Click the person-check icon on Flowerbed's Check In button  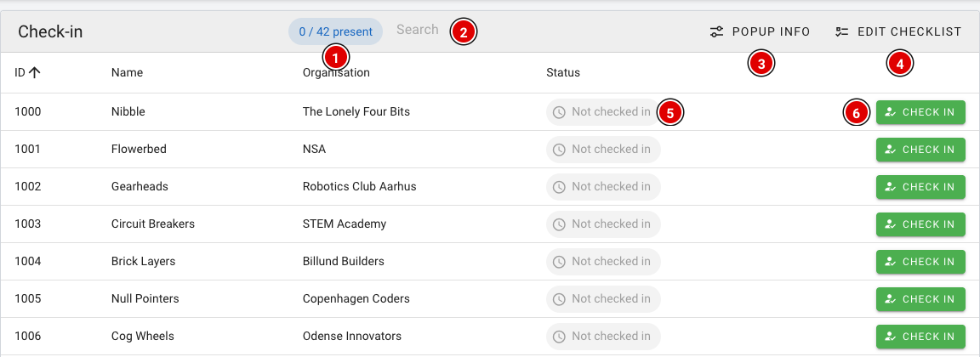pyautogui.click(x=892, y=150)
